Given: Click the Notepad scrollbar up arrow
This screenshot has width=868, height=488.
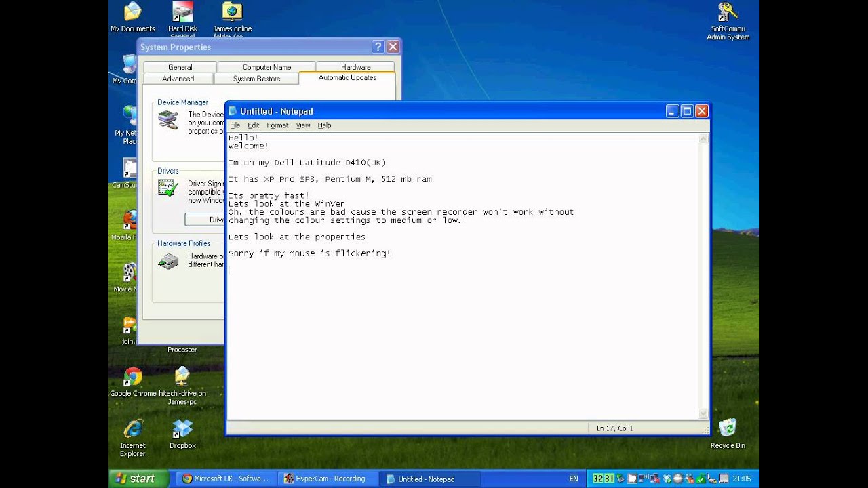Looking at the screenshot, I should [703, 140].
